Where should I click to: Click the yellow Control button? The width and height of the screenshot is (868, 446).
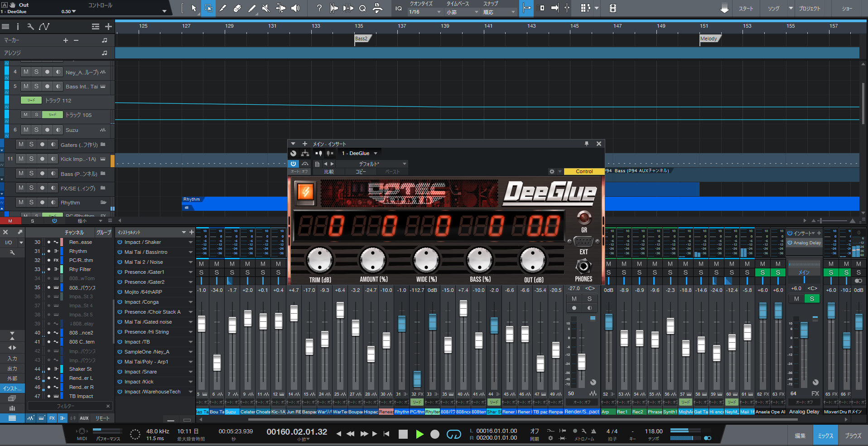584,171
